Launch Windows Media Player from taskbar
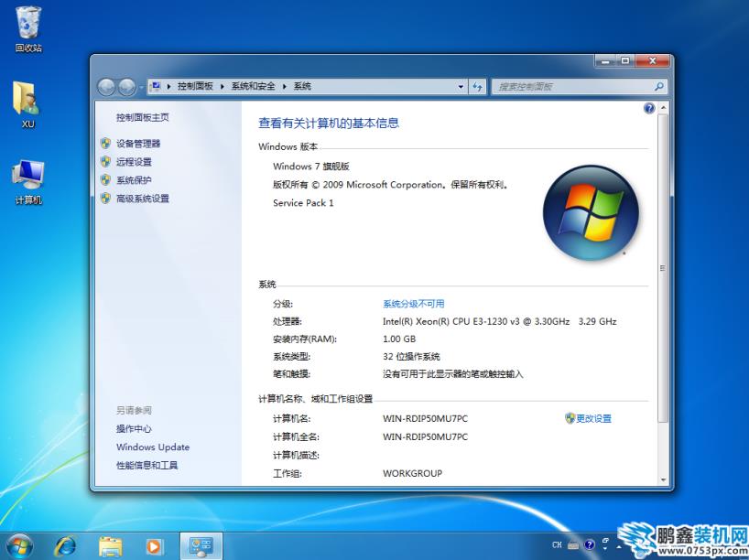 click(x=154, y=546)
